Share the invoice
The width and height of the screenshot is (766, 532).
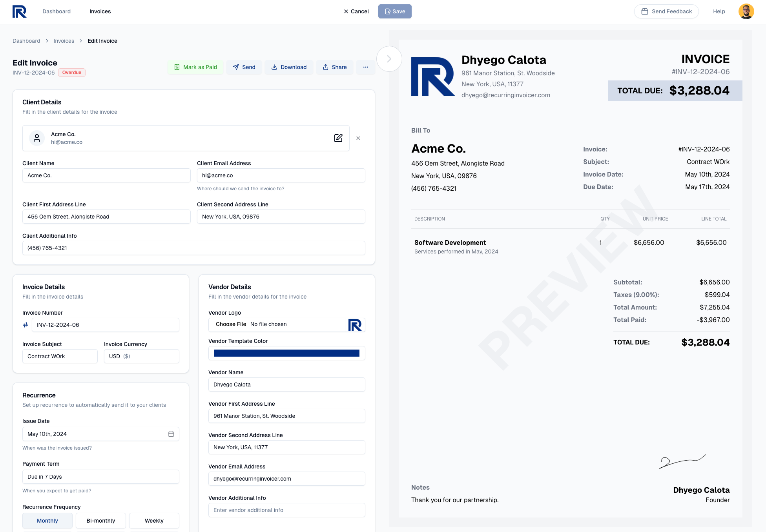335,67
